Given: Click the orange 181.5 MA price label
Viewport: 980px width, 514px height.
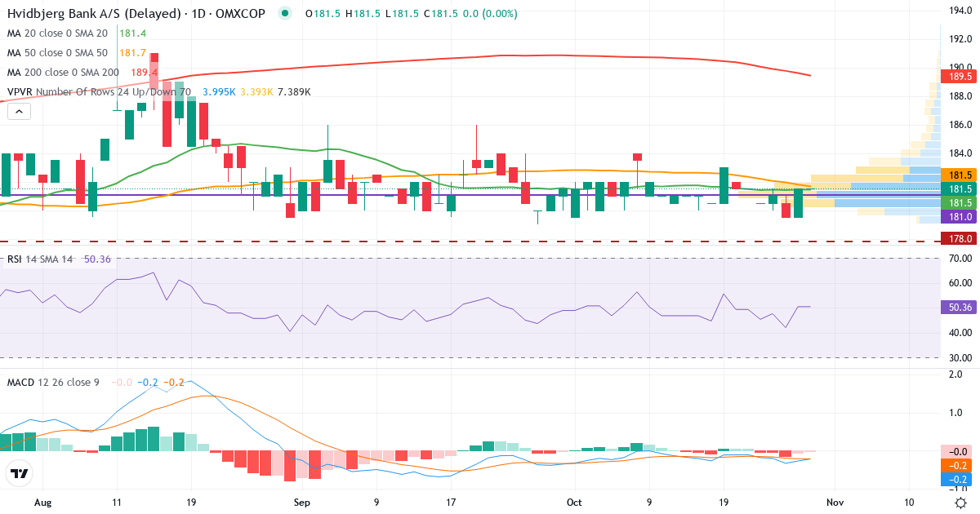Looking at the screenshot, I should point(960,175).
